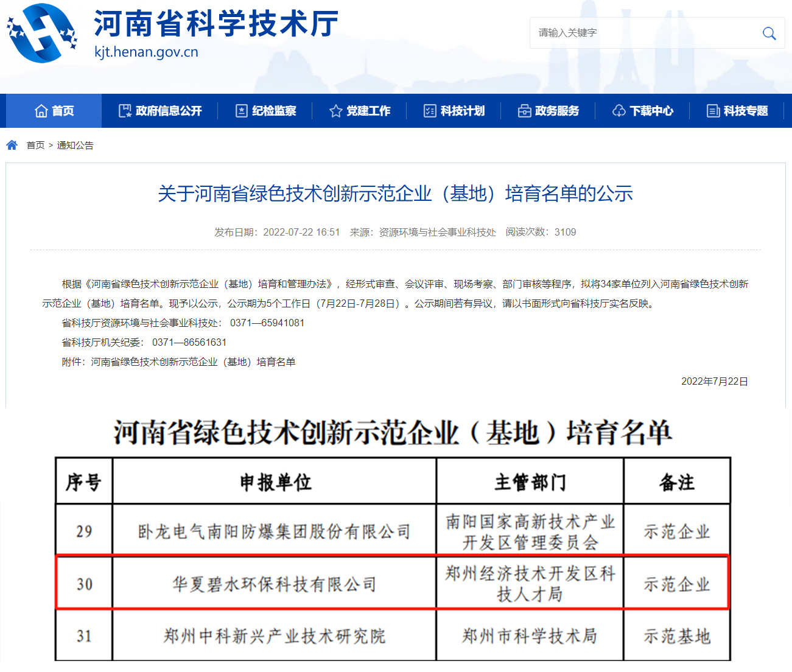Screen dimensions: 792x672
Task: Click the 备注 table header
Action: pyautogui.click(x=677, y=482)
